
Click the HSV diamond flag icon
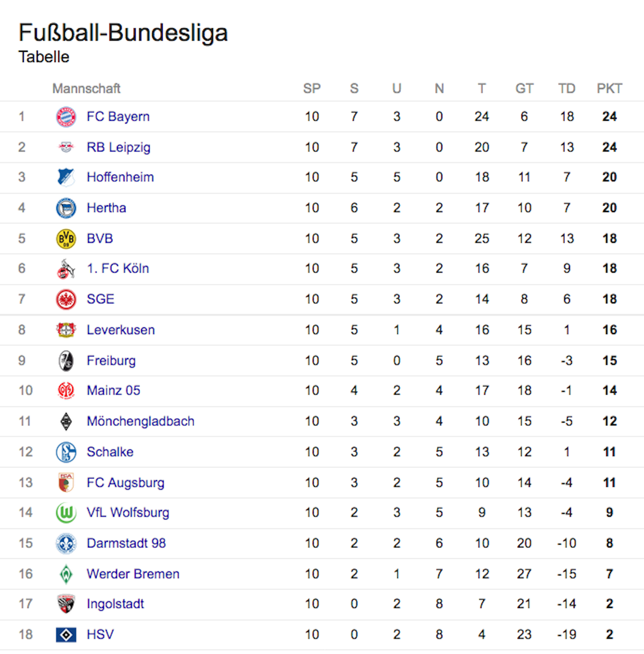(x=66, y=634)
